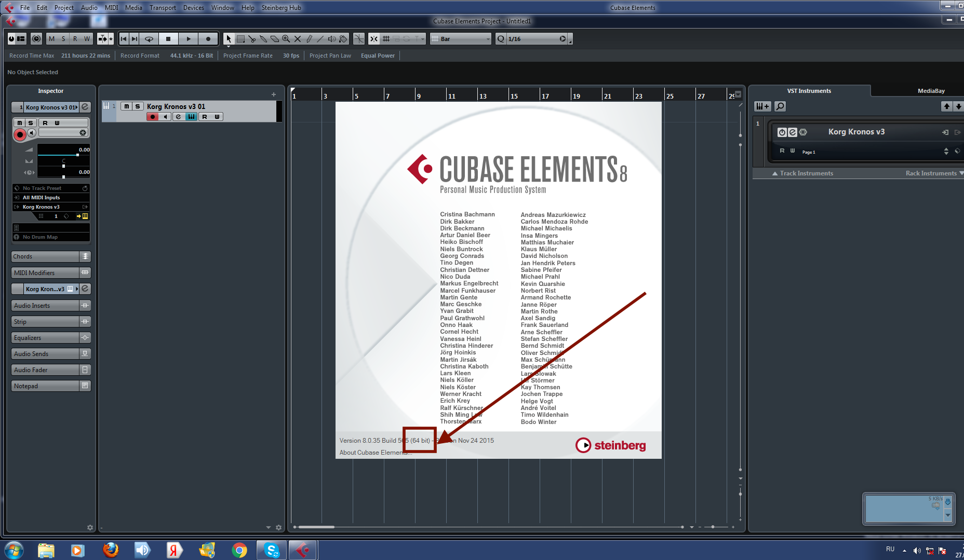
Task: Click the Inspector record enable button
Action: 20,135
